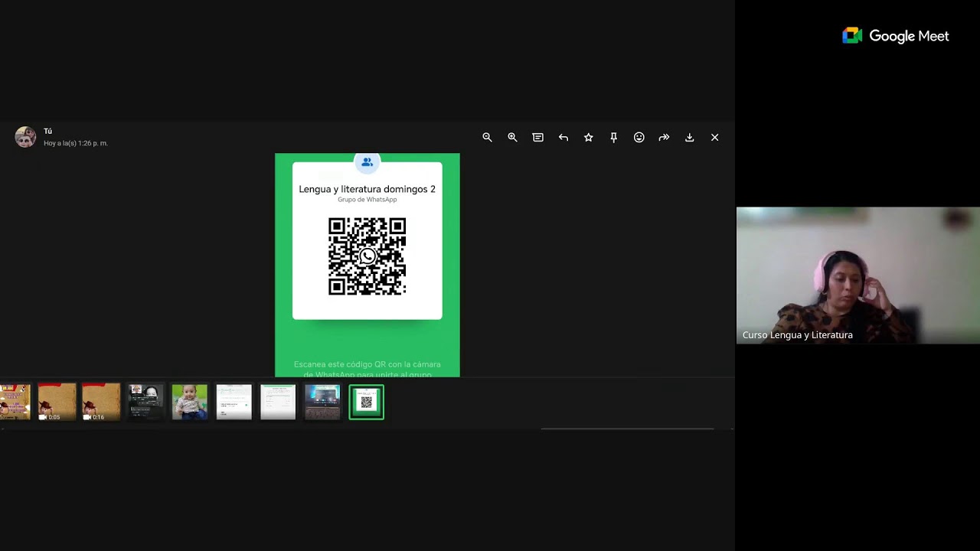Reply to this image message
Viewport: 980px width, 551px height.
563,138
